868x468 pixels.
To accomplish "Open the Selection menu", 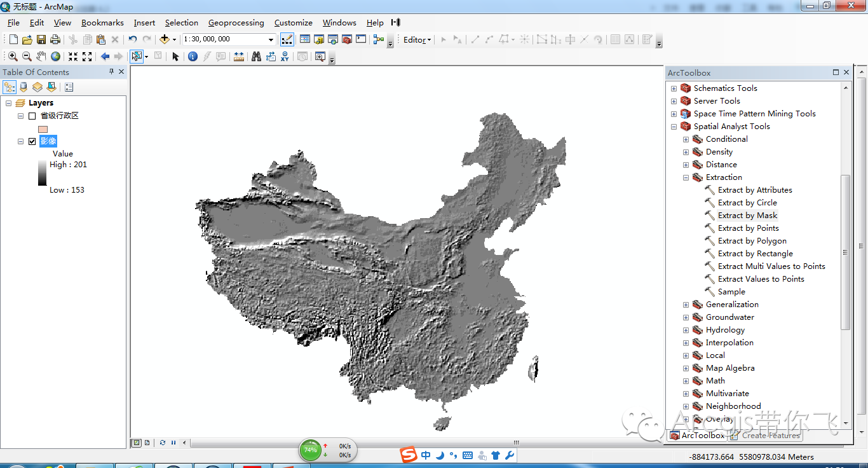I will click(182, 23).
